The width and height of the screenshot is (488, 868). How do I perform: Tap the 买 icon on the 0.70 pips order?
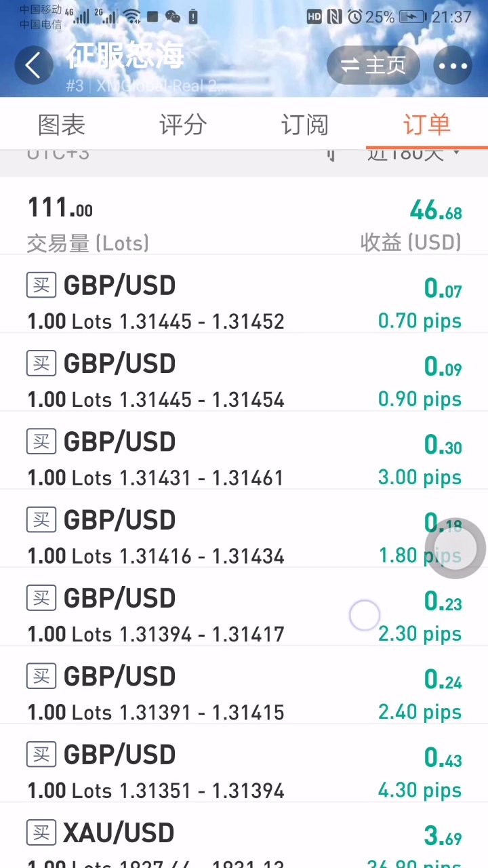pos(41,285)
